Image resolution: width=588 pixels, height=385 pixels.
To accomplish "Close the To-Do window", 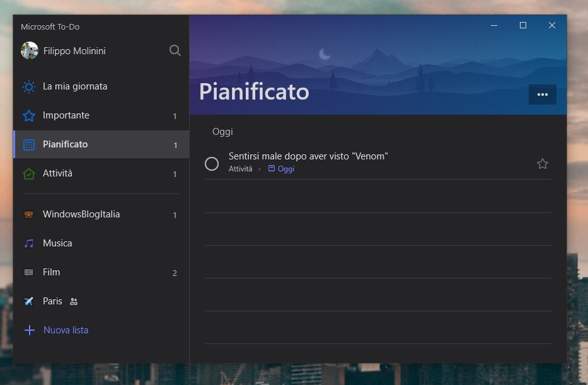I will (551, 25).
